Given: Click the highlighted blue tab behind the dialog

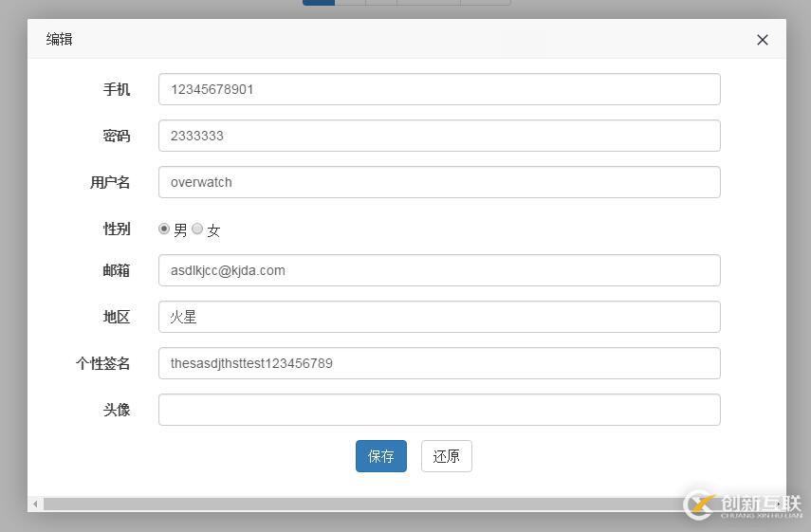Looking at the screenshot, I should [319, 3].
